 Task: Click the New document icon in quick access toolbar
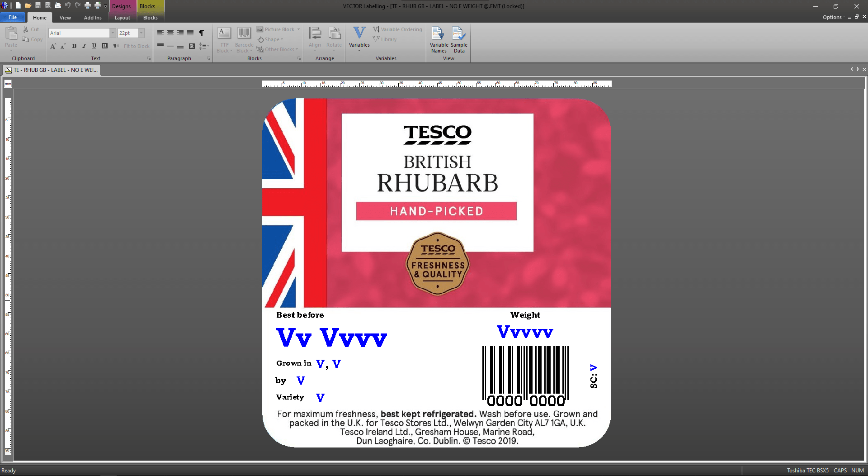click(x=18, y=6)
